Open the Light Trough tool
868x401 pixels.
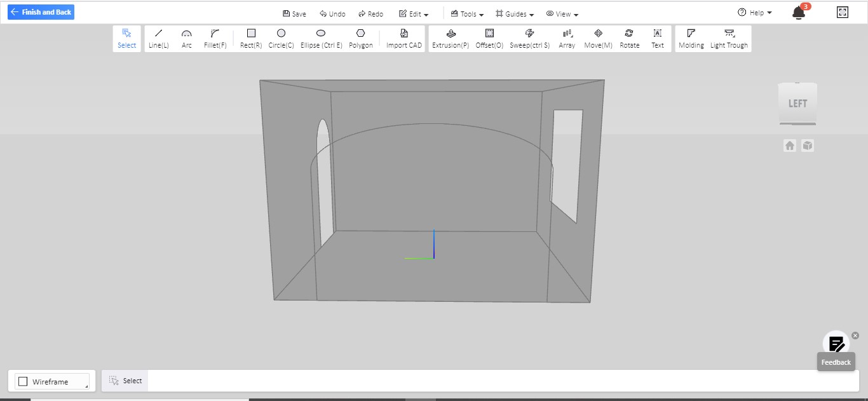[729, 38]
